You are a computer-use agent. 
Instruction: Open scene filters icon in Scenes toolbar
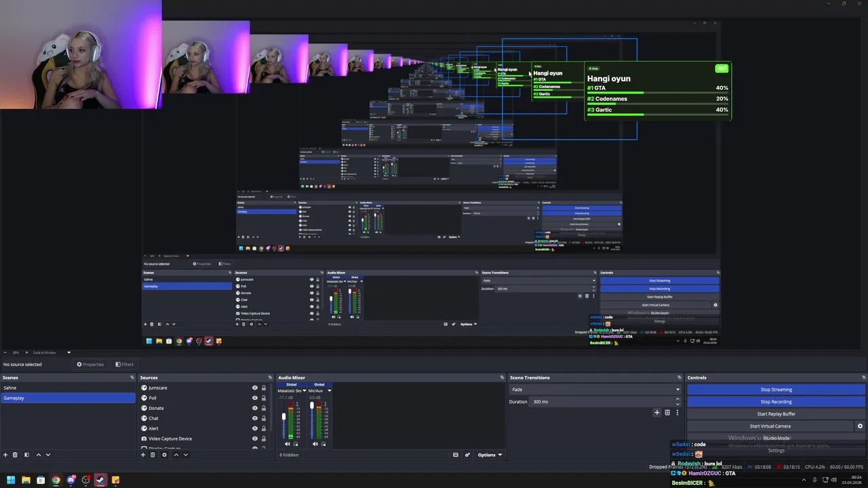pyautogui.click(x=26, y=455)
